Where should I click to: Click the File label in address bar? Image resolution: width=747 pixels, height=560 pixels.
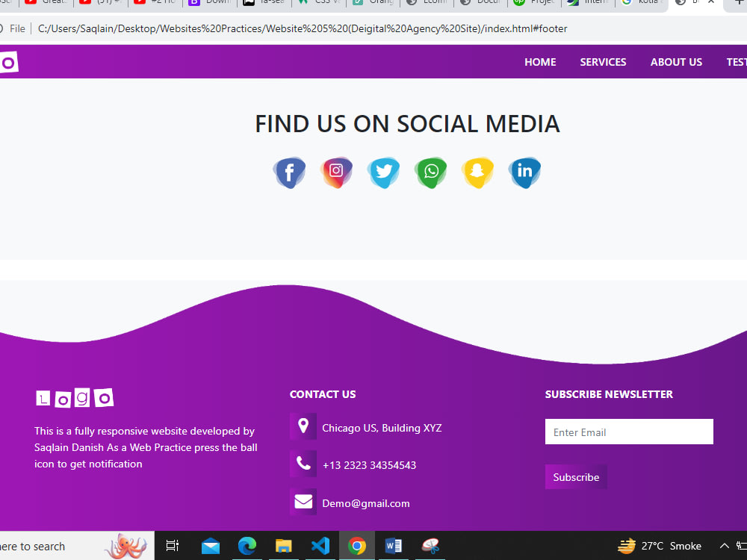(x=17, y=28)
